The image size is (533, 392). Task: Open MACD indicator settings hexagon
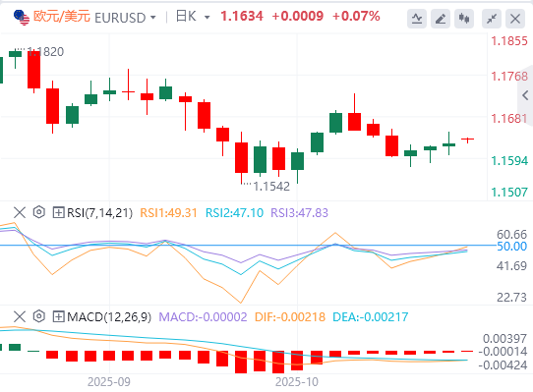pyautogui.click(x=39, y=316)
